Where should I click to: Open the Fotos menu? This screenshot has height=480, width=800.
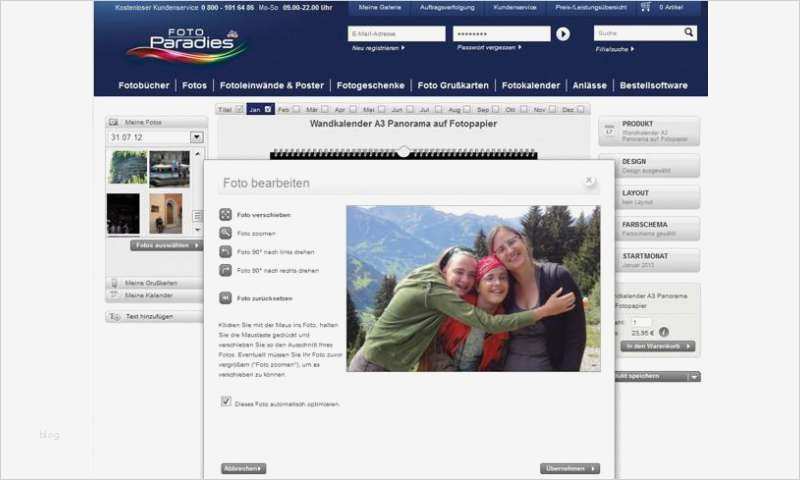194,86
